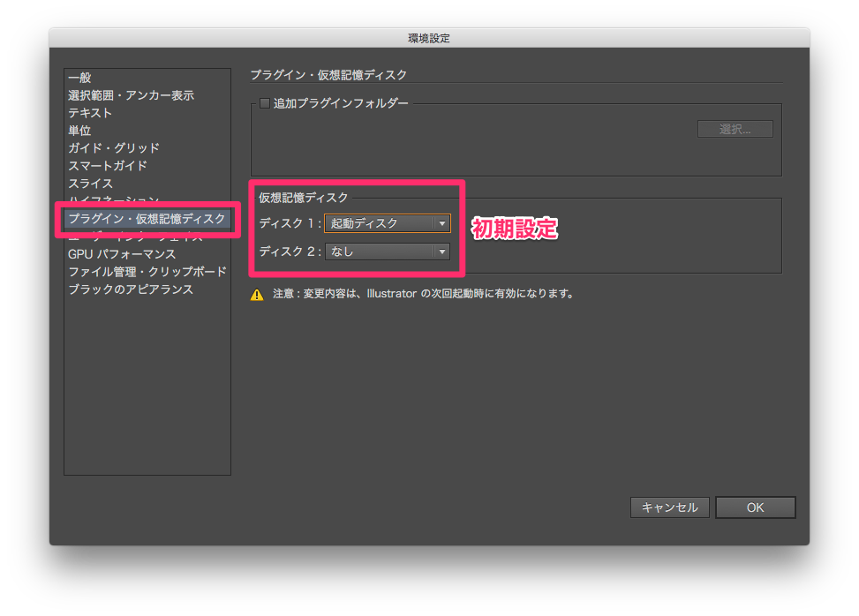Open ブラックのアピアランス settings
Screen dimensions: 859x616
[x=131, y=289]
